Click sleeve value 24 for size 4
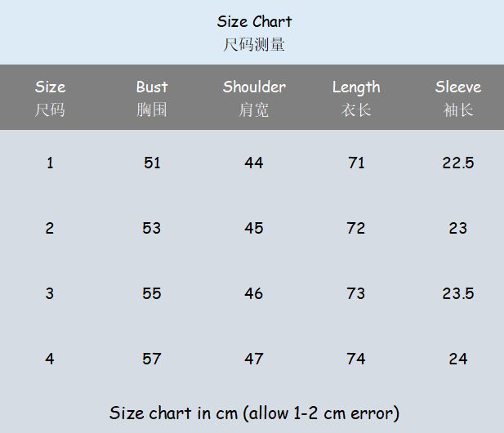Image resolution: width=504 pixels, height=433 pixels. pos(458,359)
